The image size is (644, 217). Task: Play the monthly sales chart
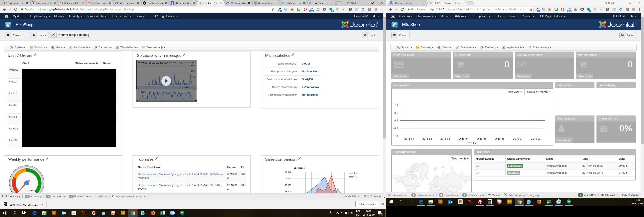(x=166, y=81)
